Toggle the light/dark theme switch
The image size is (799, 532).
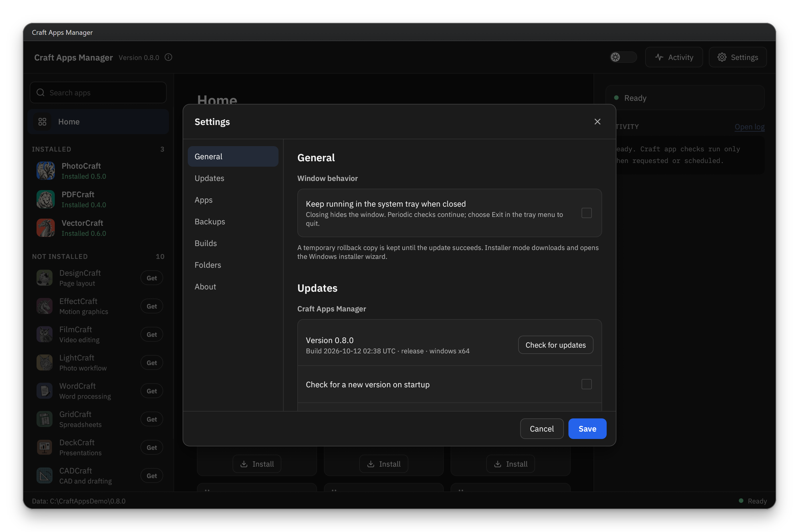tap(623, 57)
